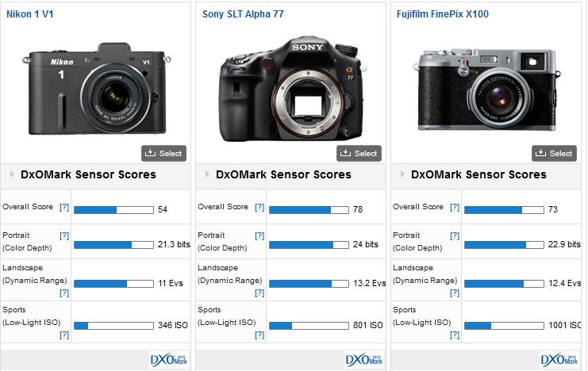Screen dimensions: 588x371
Task: Click Nikon 'DxOMark Sensor Scores' heading text
Action: [x=88, y=174]
